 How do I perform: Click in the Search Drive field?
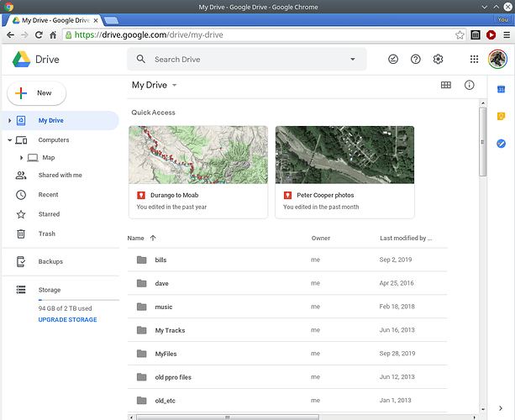(247, 59)
